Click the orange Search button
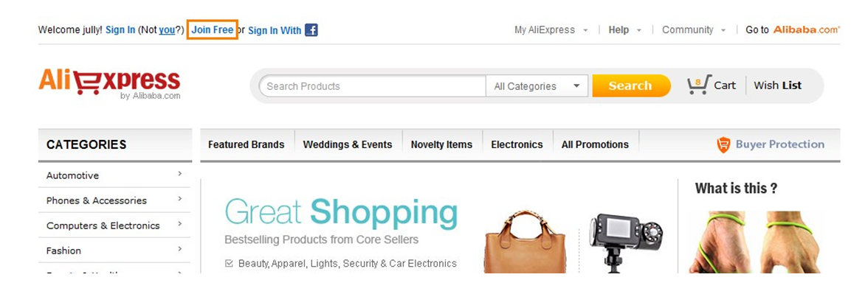Screen dimensions: 868x294 (x=631, y=85)
